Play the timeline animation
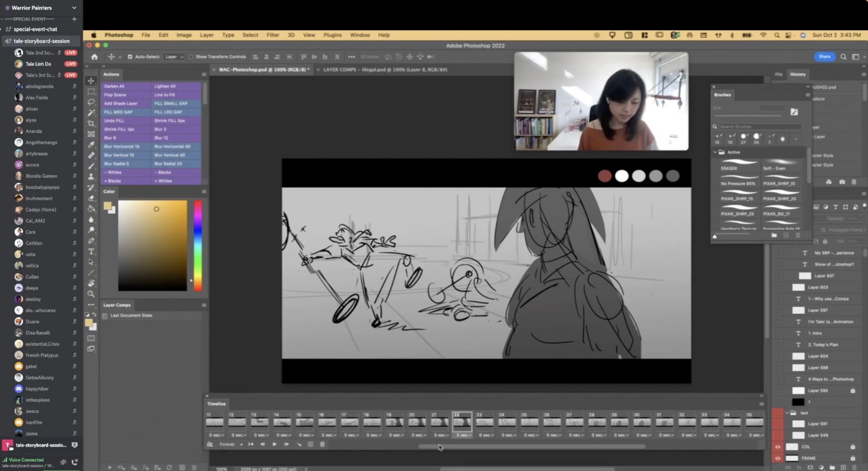 (274, 444)
